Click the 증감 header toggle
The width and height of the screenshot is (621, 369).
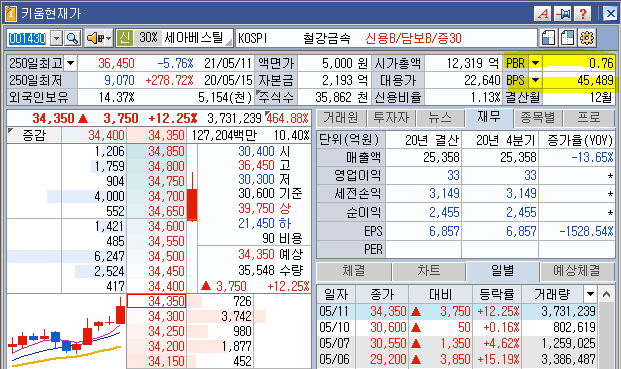click(x=34, y=135)
